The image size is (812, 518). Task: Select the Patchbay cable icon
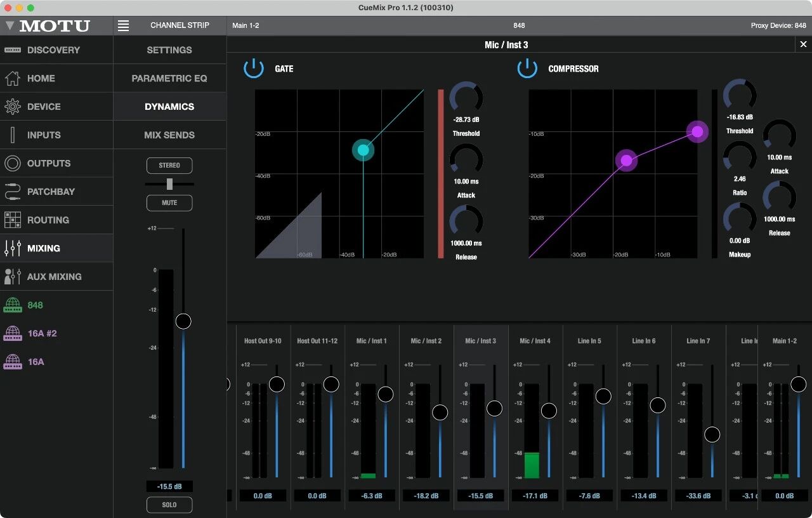[x=13, y=192]
